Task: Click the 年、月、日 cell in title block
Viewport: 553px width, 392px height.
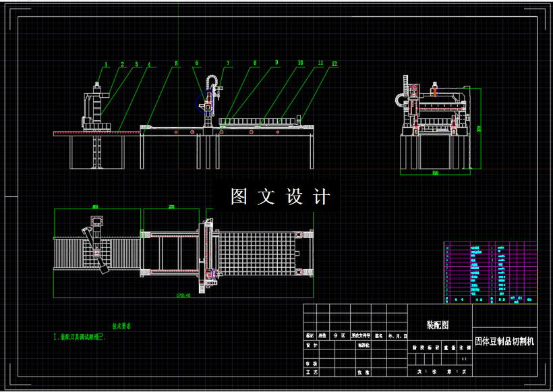Action: 397,336
